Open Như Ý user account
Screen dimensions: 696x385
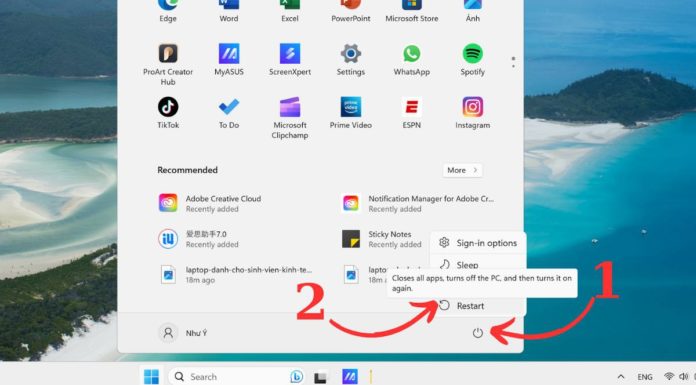(x=184, y=333)
